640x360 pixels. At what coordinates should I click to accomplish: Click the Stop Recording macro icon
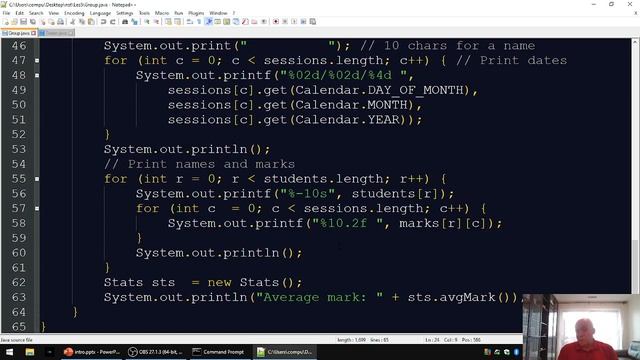tap(285, 22)
